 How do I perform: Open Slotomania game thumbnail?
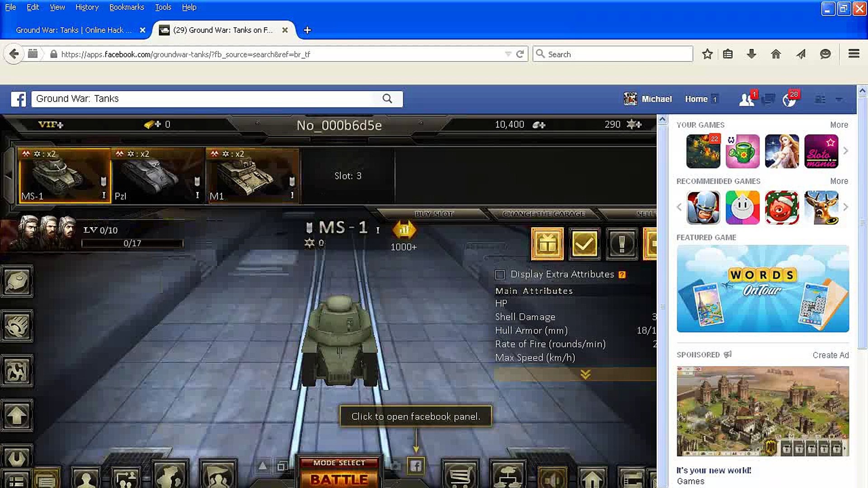821,151
